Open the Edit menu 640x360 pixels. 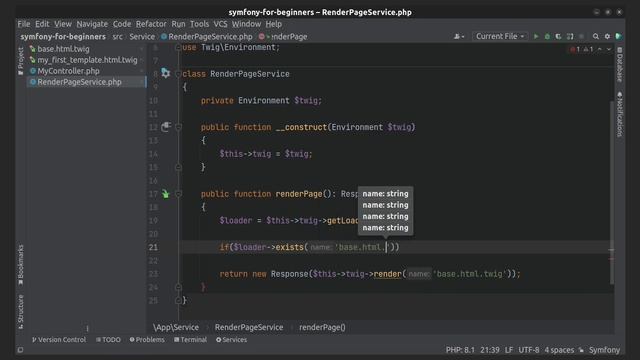coord(42,24)
